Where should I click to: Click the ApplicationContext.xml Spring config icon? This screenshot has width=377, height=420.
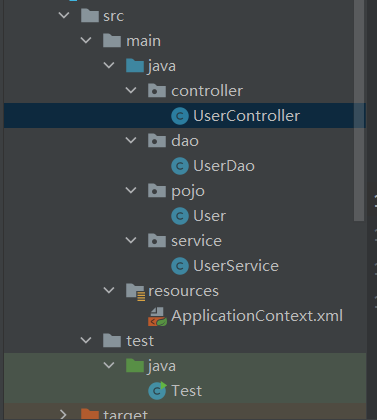(x=157, y=317)
